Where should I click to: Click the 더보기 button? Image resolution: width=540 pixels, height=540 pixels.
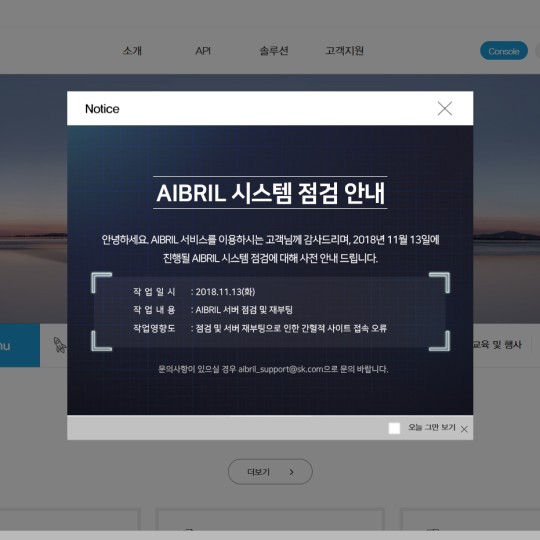pos(270,472)
